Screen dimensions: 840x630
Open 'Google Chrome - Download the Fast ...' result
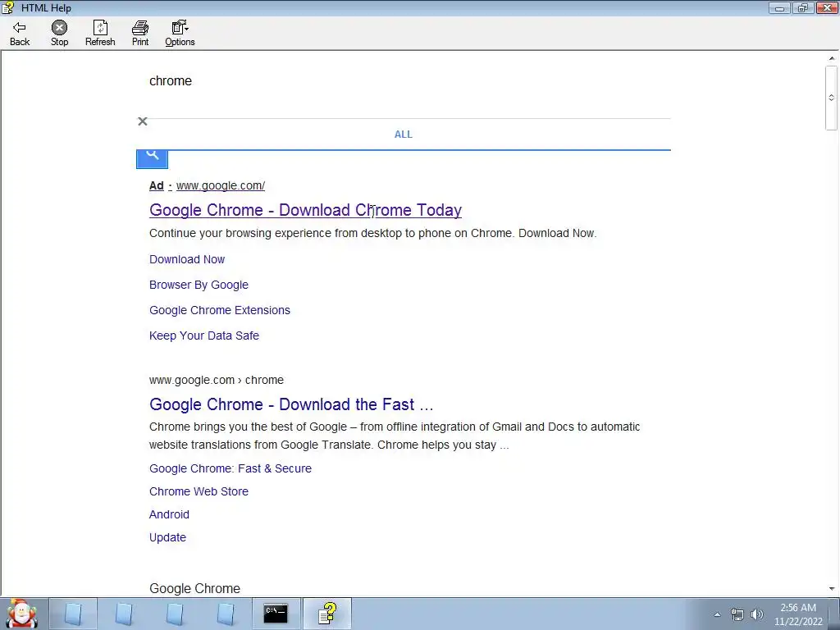pyautogui.click(x=291, y=404)
